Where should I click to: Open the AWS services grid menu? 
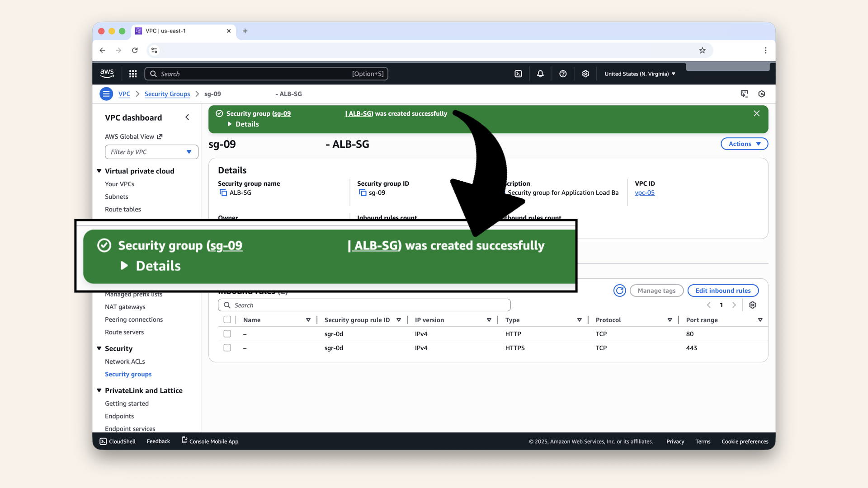(x=132, y=73)
